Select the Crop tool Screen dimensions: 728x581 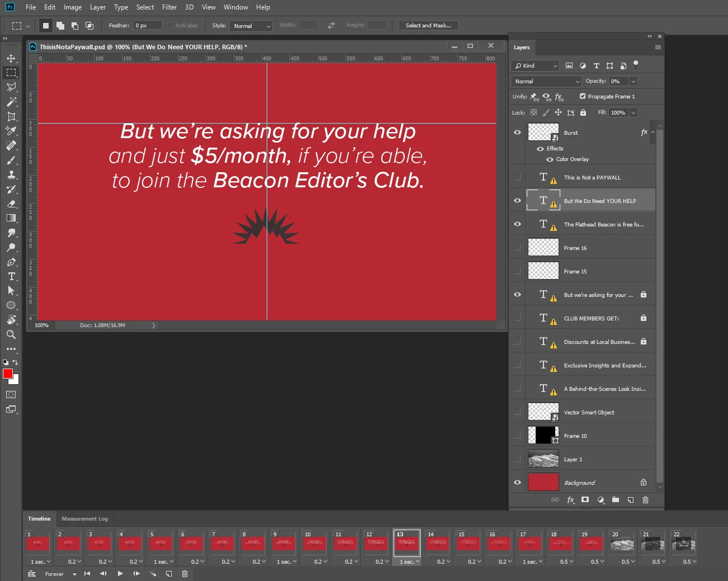[11, 116]
